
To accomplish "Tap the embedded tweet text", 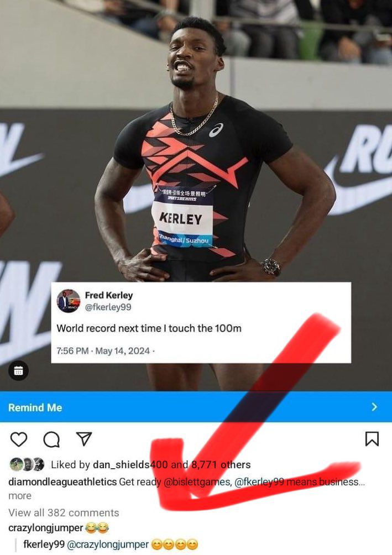I will tap(149, 328).
